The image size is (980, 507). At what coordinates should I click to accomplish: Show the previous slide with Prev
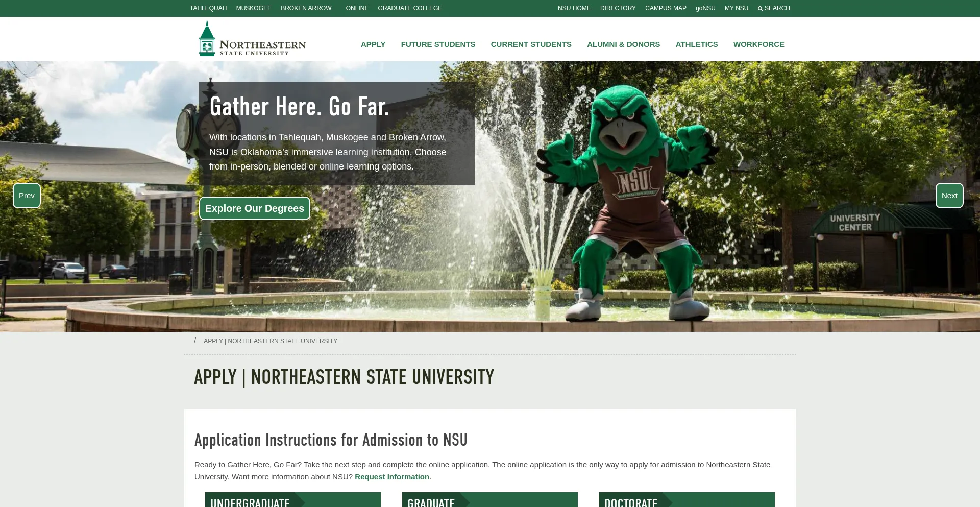pyautogui.click(x=27, y=196)
